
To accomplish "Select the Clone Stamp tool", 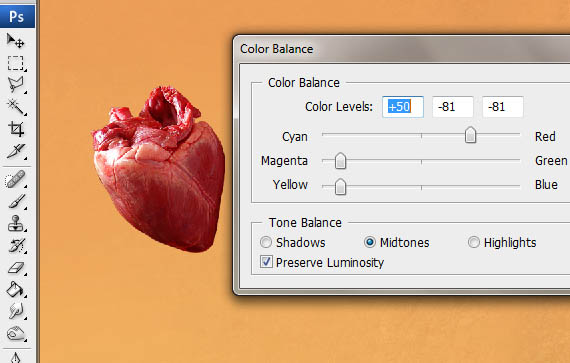I will click(x=16, y=223).
